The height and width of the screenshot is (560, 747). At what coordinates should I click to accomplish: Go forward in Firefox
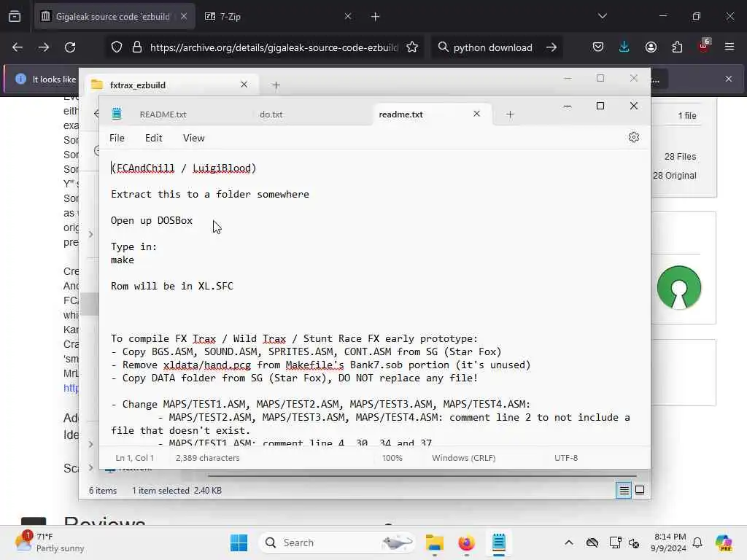(43, 47)
